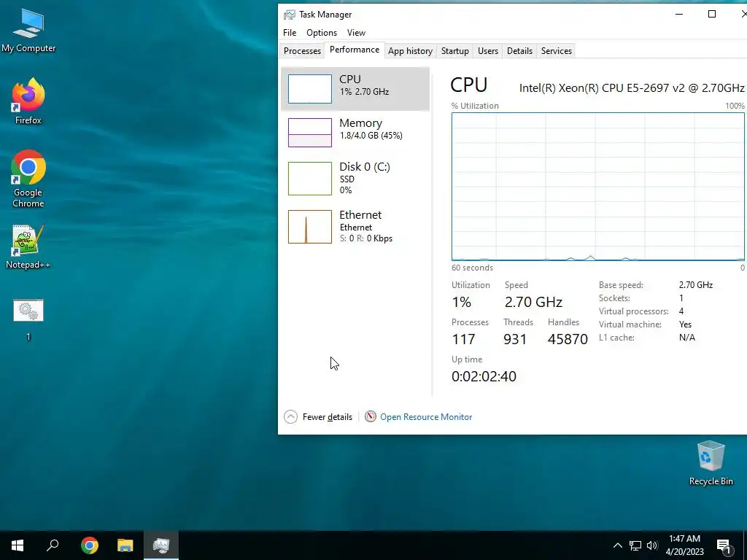
Task: Click the L1 cache N/A value
Action: click(x=687, y=338)
